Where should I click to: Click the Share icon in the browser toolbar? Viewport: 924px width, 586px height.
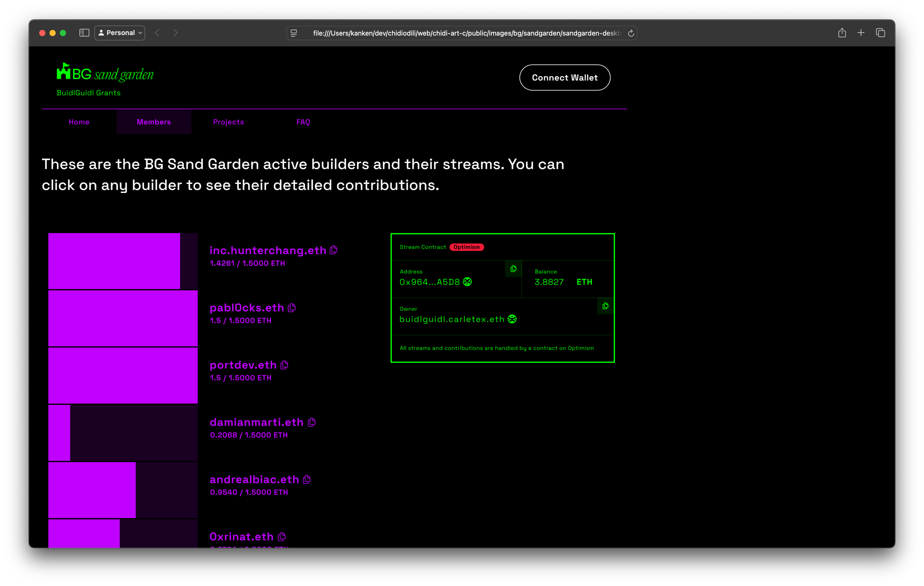842,32
